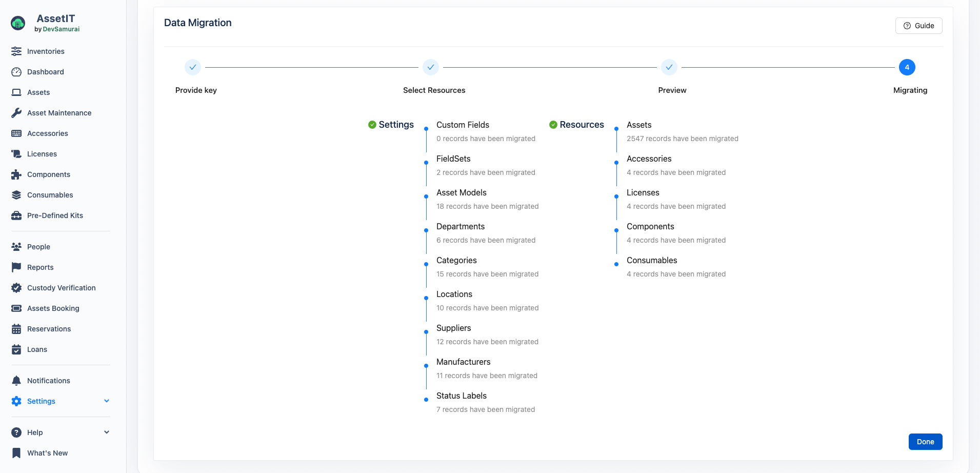The height and width of the screenshot is (473, 980).
Task: Click the Notifications bell icon
Action: coord(16,381)
